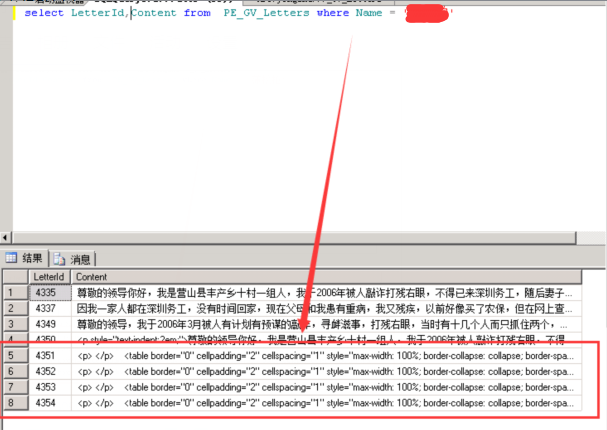Select the LetterId cell 4354
607x430 pixels.
click(x=49, y=402)
